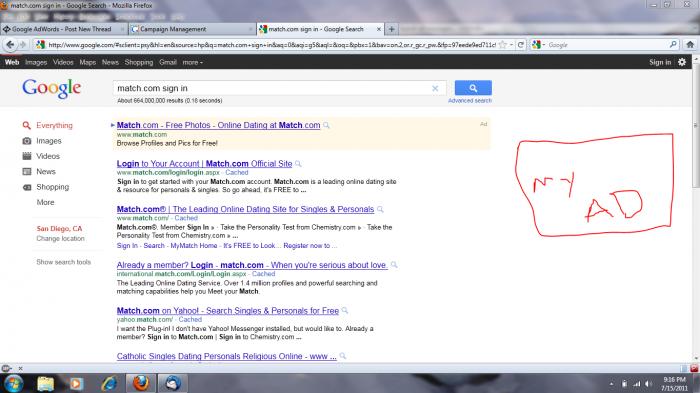This screenshot has width=700, height=393.
Task: Click the Firefox forward arrow button
Action: coord(23,45)
